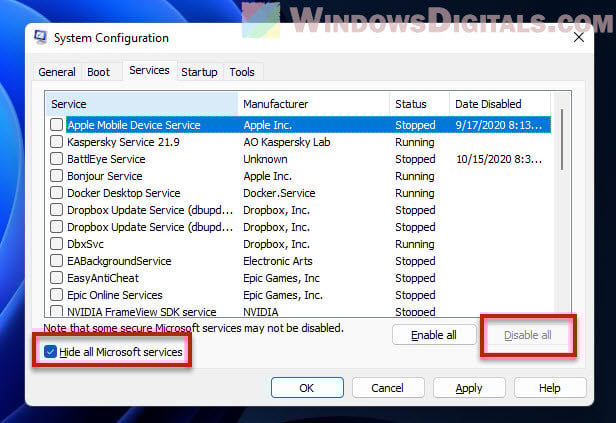Check the DbxSvc service checkbox

[x=57, y=244]
